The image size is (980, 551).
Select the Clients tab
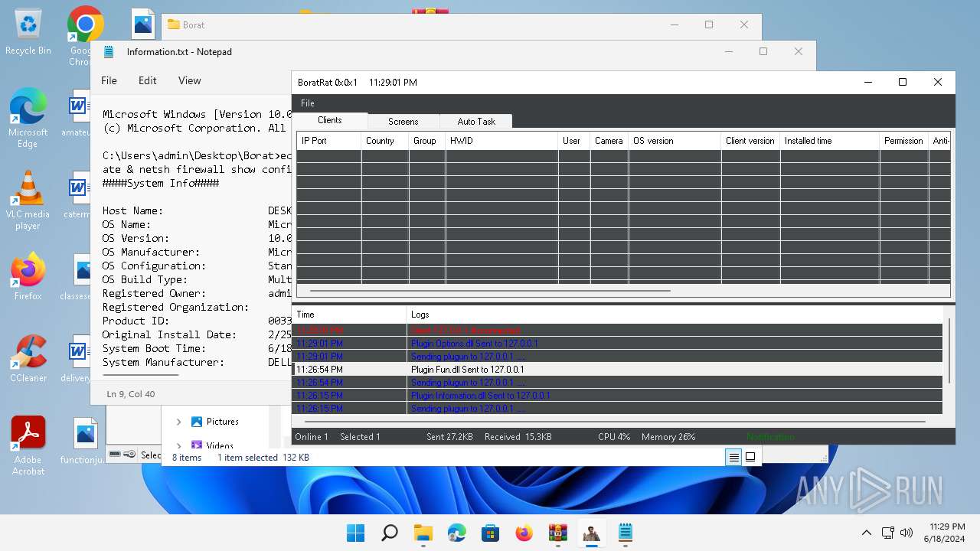click(330, 120)
